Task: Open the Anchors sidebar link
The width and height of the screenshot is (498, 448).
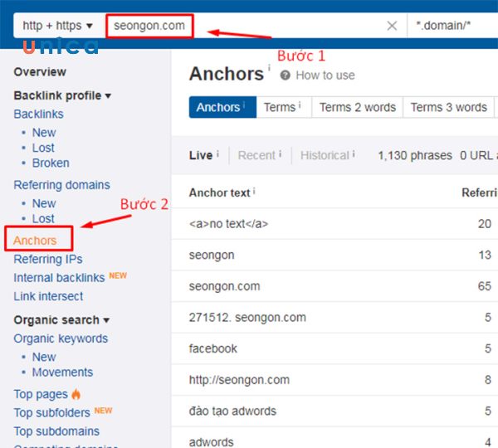Action: tap(35, 241)
